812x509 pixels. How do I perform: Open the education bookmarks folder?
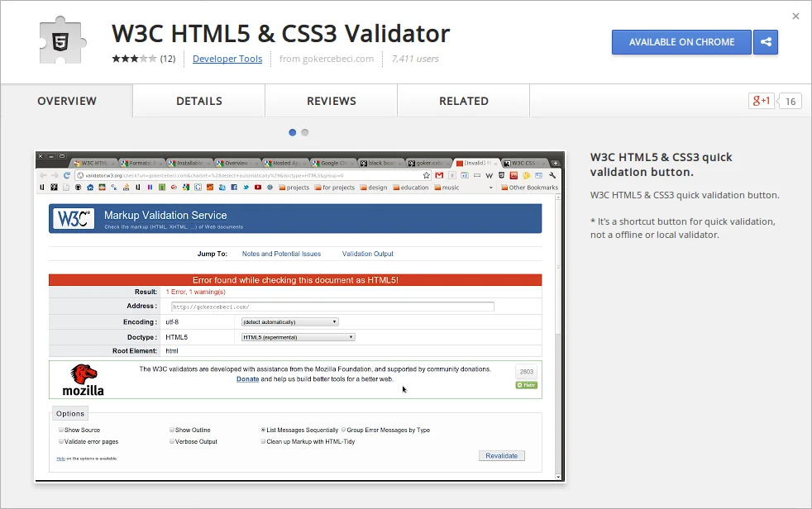point(411,188)
